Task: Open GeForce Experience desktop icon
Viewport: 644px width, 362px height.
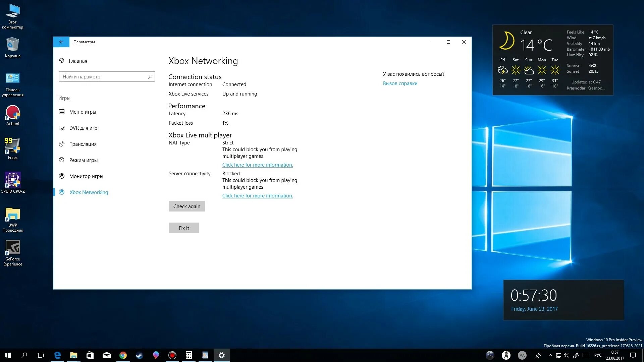Action: (x=13, y=253)
